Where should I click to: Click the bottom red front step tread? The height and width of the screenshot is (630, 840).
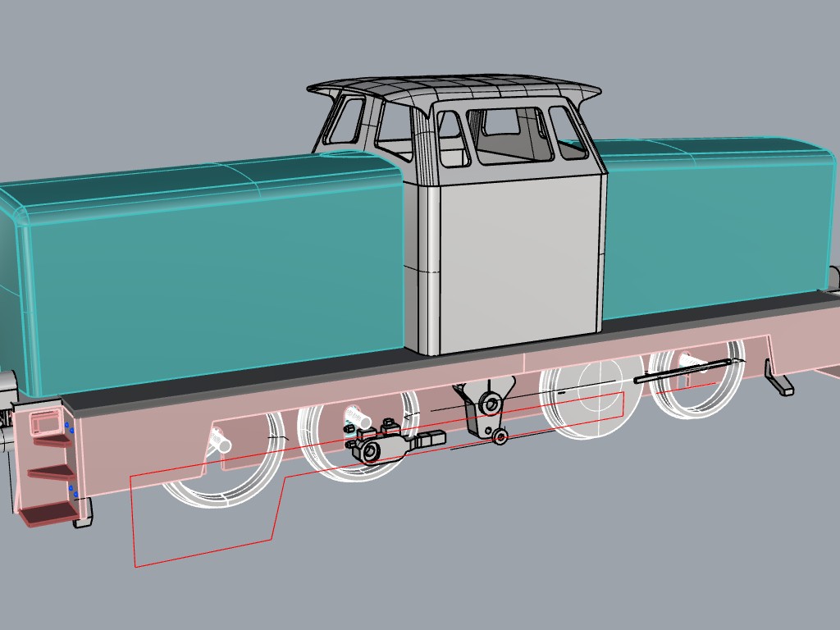pyautogui.click(x=47, y=515)
